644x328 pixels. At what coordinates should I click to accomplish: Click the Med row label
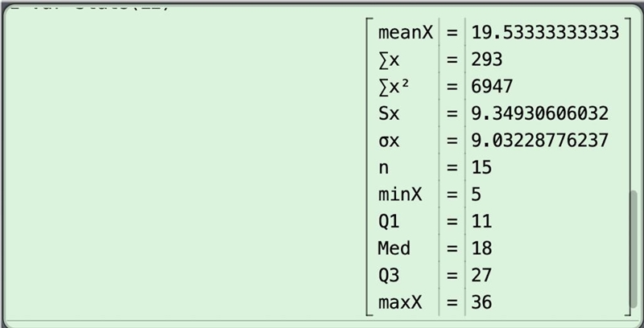point(394,248)
